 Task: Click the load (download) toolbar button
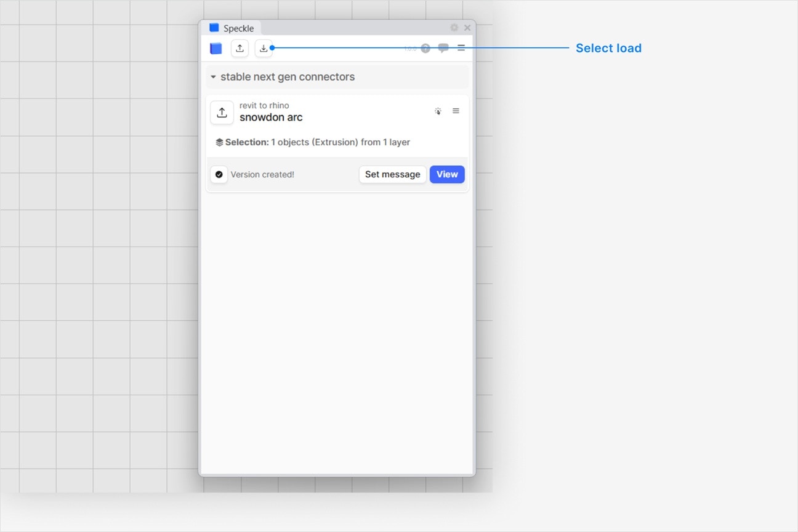[264, 48]
